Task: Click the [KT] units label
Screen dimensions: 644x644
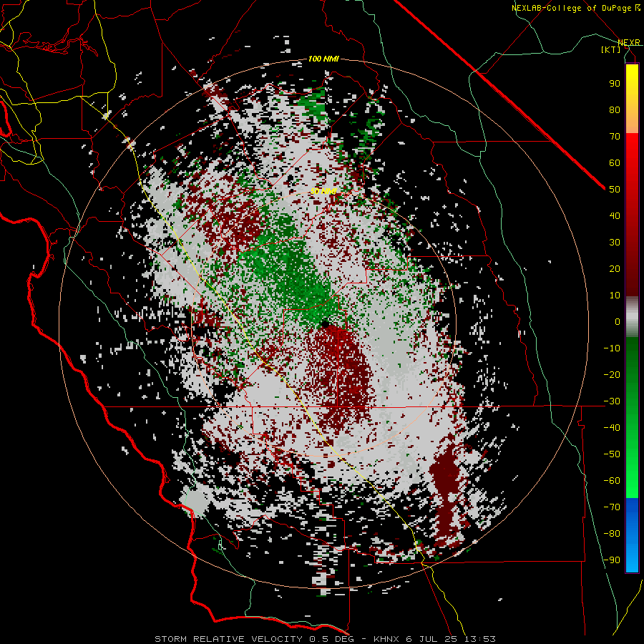Action: [x=610, y=49]
